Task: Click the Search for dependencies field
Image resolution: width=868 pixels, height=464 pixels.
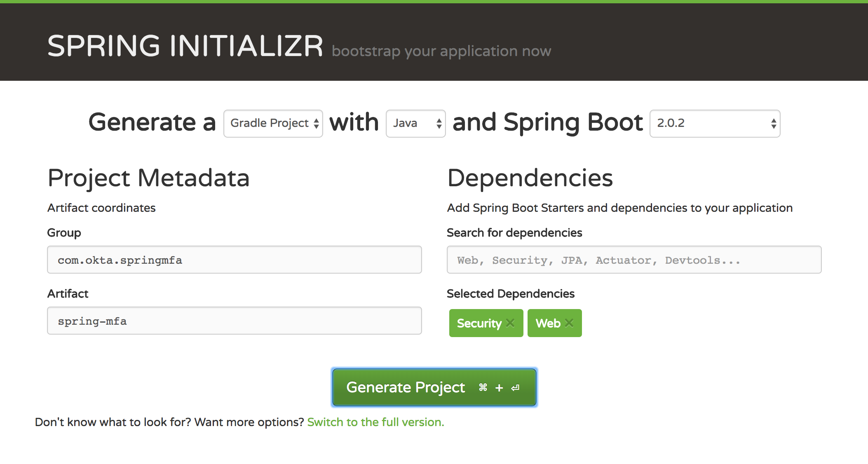Action: (634, 260)
